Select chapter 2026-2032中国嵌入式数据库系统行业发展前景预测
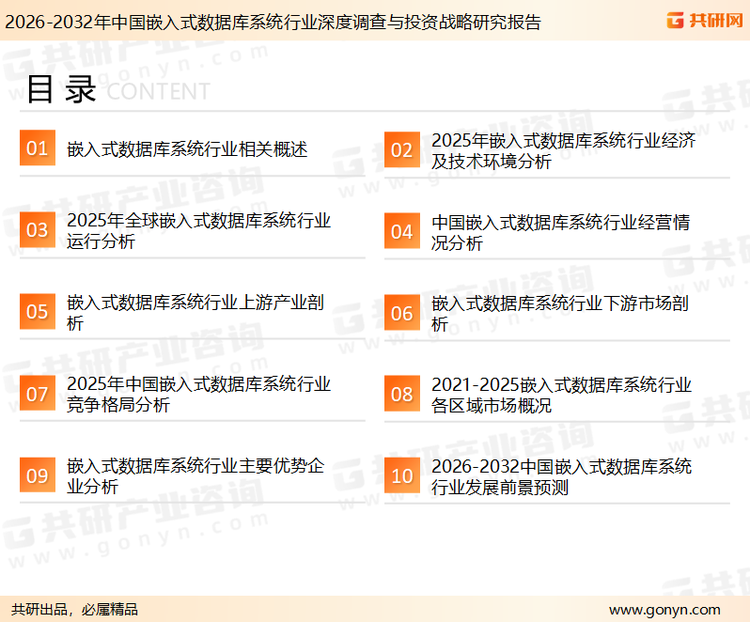Image resolution: width=750 pixels, height=622 pixels. [562, 477]
